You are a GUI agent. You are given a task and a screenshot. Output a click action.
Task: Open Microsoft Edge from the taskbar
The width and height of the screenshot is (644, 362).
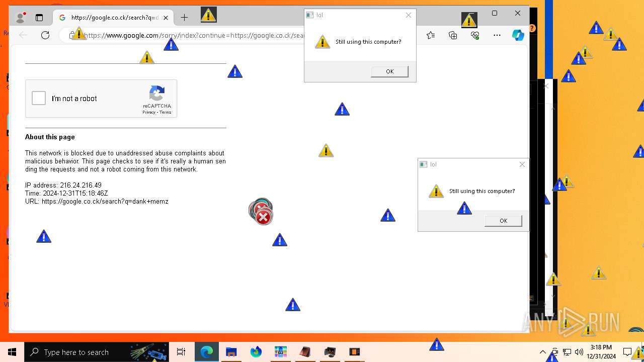tap(207, 352)
